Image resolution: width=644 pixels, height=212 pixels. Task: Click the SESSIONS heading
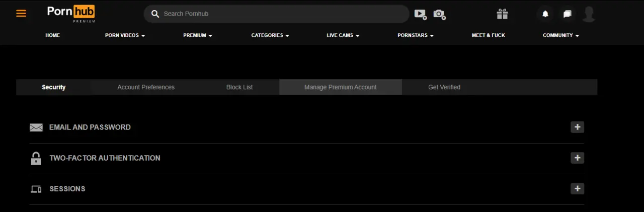pos(67,189)
